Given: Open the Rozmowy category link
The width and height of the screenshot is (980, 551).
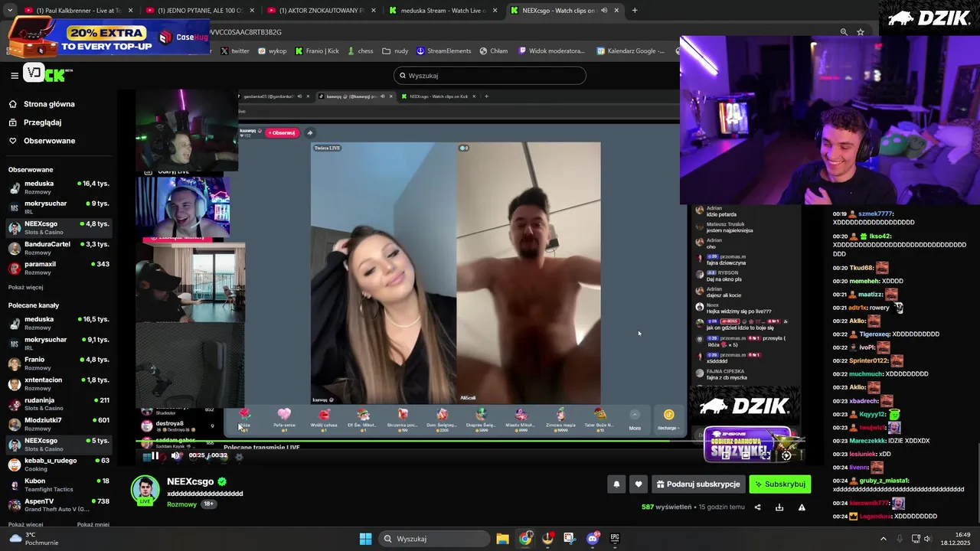Looking at the screenshot, I should [181, 504].
